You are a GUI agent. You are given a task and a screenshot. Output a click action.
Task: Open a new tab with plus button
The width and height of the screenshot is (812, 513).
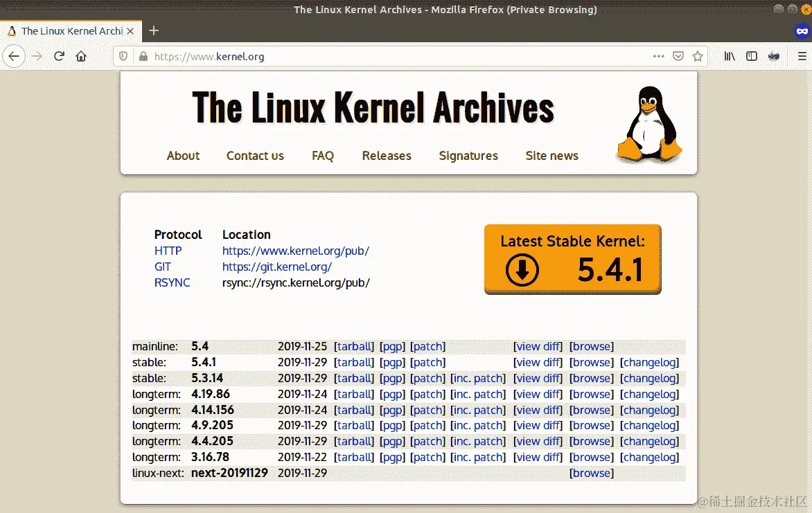(154, 30)
